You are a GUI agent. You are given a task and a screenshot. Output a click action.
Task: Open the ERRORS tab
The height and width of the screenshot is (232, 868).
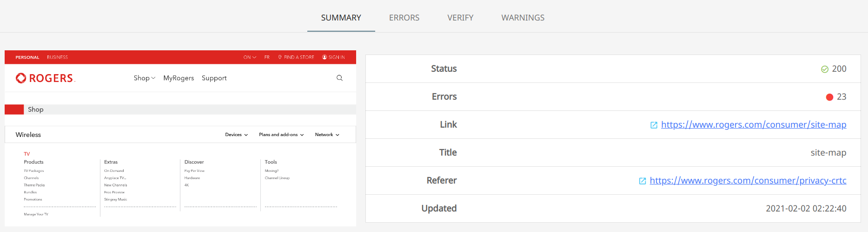[404, 18]
